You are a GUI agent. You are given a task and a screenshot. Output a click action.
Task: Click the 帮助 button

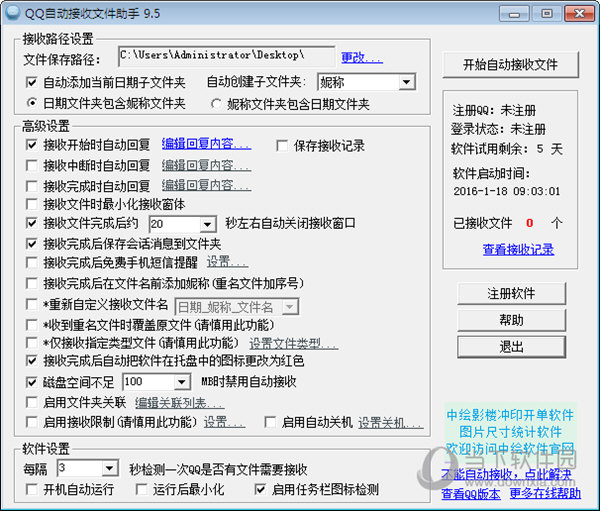[511, 320]
